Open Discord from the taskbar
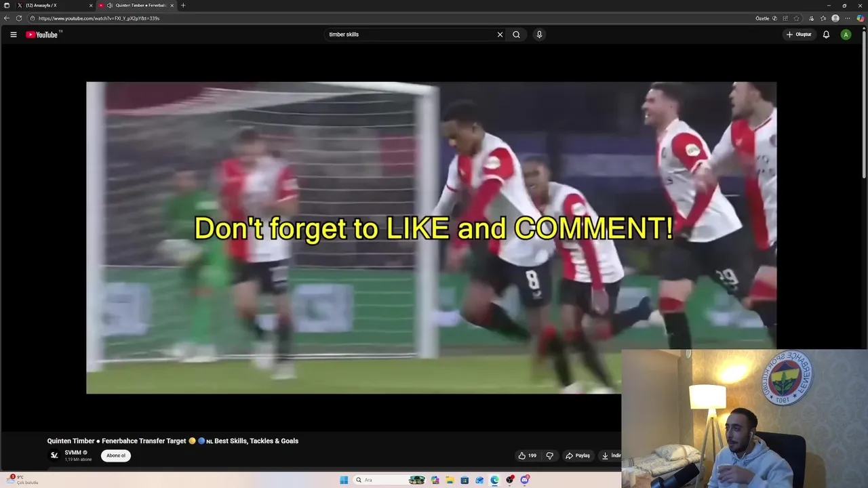Image resolution: width=868 pixels, height=488 pixels. pyautogui.click(x=525, y=480)
